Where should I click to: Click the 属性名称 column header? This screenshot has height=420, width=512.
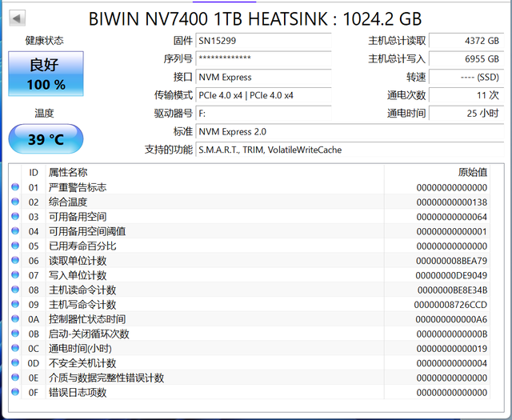click(215, 172)
